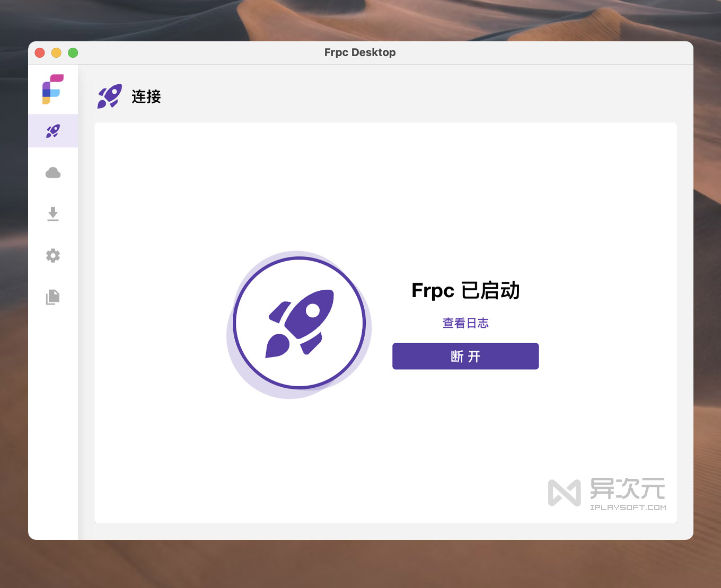Click the Frpc Desktop logo at top left
Viewport: 721px width, 588px height.
point(53,89)
